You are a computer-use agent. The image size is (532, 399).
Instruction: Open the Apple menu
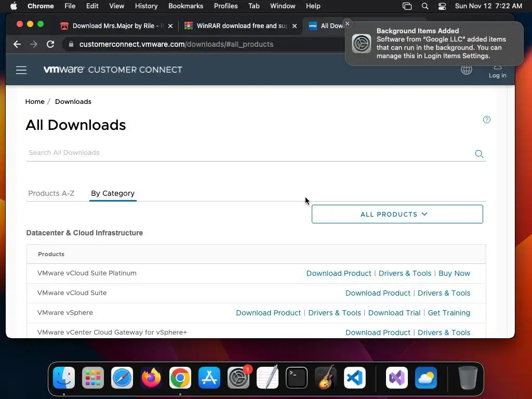14,6
